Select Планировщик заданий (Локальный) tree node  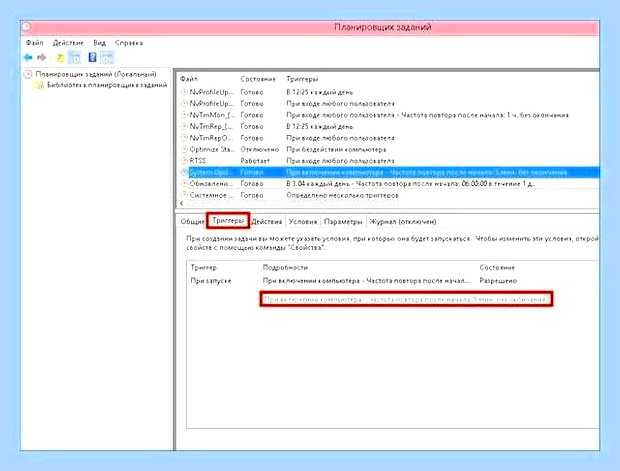(96, 74)
